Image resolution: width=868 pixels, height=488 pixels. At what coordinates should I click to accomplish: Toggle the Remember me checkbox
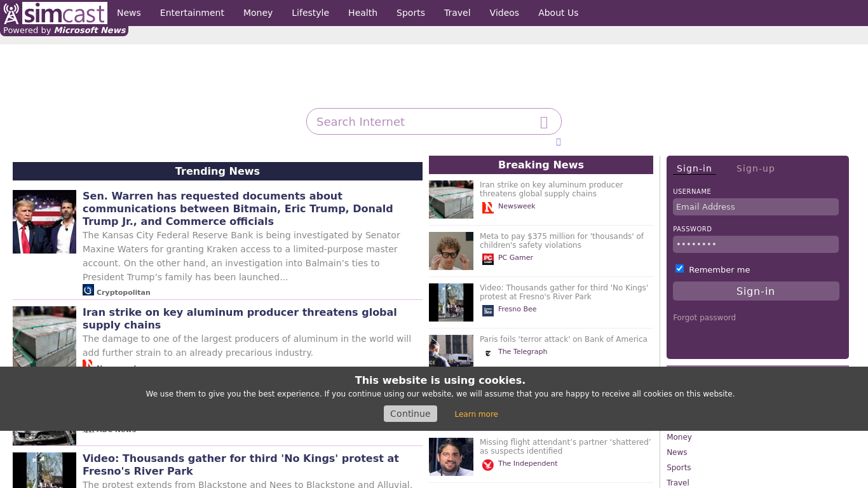tap(679, 269)
